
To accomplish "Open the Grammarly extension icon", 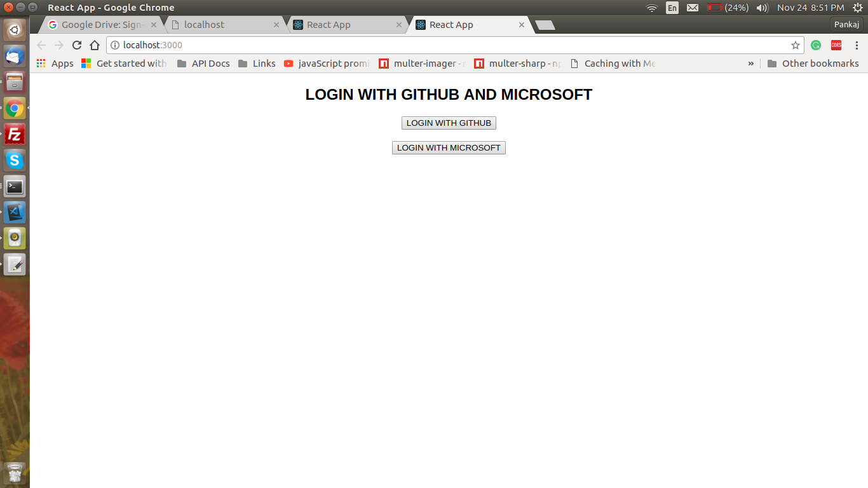I will pos(816,45).
